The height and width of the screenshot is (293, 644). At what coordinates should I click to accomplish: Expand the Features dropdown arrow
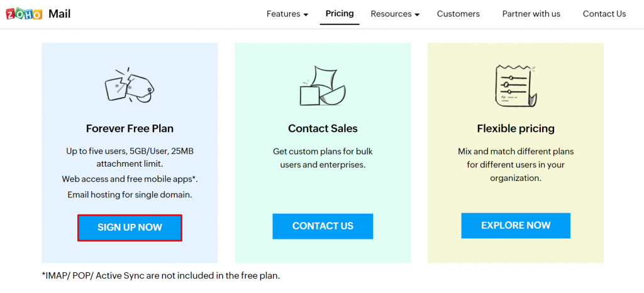point(306,14)
